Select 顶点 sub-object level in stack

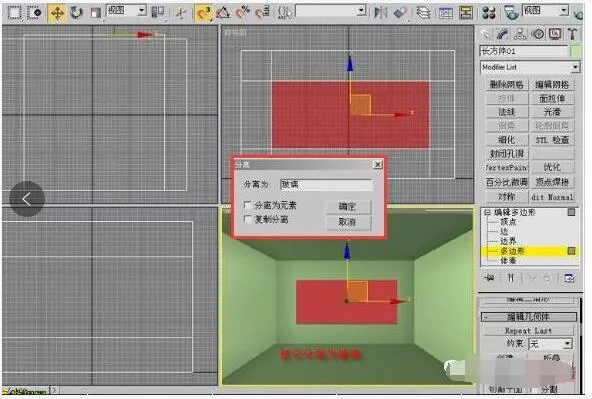click(x=508, y=222)
